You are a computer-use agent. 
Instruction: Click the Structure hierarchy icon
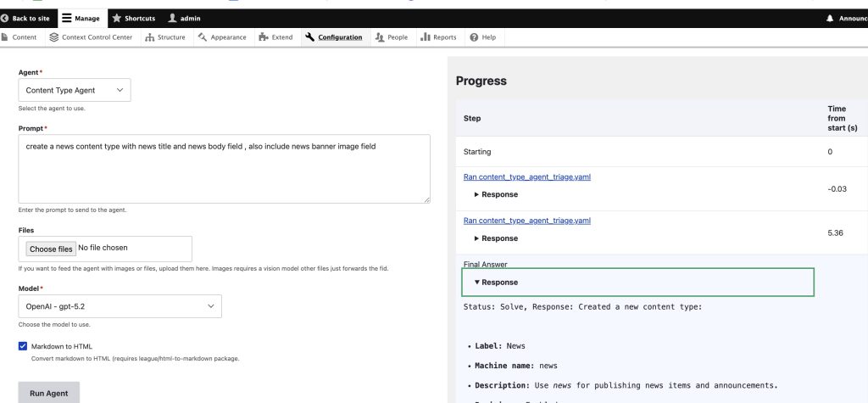150,37
